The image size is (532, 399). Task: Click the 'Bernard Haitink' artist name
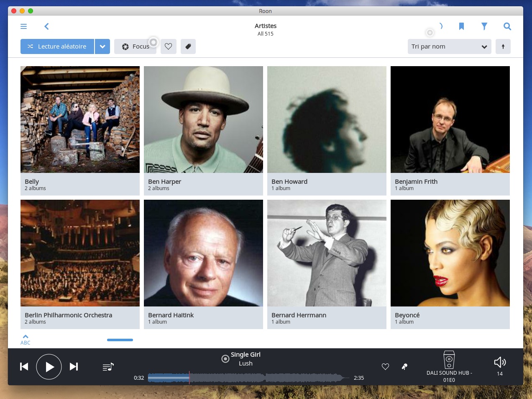[171, 315]
